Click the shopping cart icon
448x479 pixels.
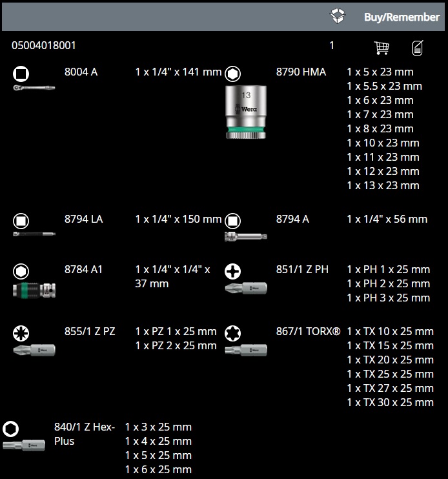[x=382, y=48]
